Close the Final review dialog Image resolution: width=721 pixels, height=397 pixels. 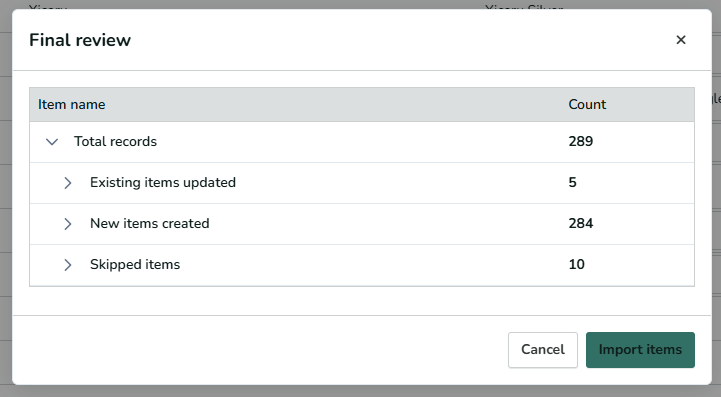(x=681, y=40)
